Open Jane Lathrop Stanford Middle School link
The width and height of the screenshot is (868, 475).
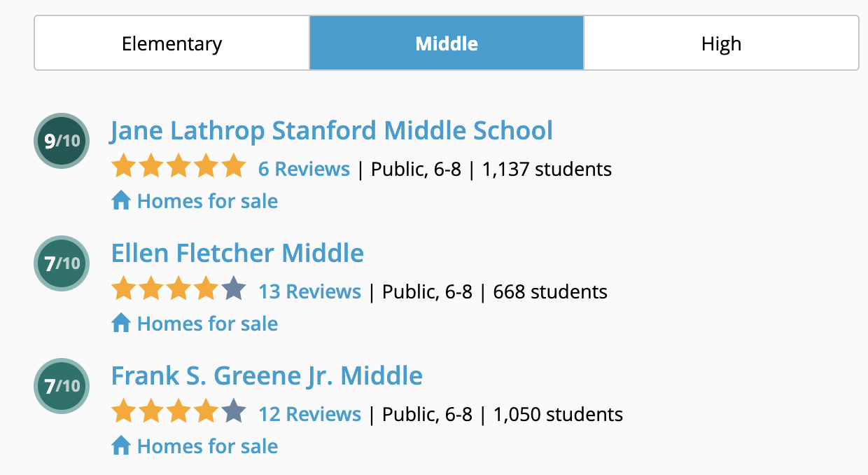click(332, 130)
